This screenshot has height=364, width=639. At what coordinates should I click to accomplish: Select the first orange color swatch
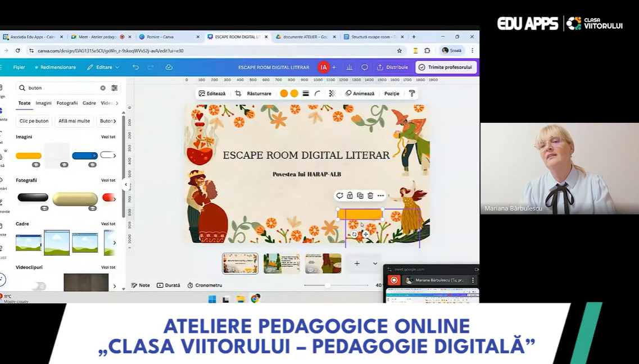pos(284,94)
